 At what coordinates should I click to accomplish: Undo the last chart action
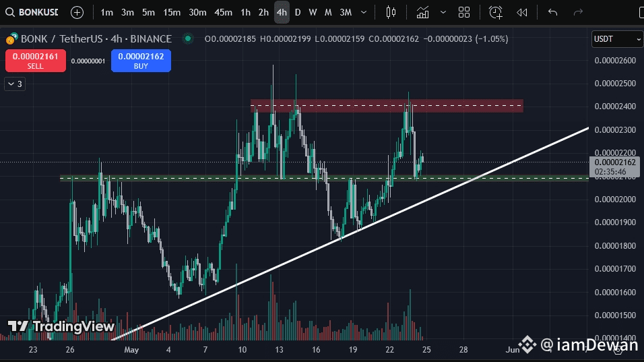pos(553,12)
